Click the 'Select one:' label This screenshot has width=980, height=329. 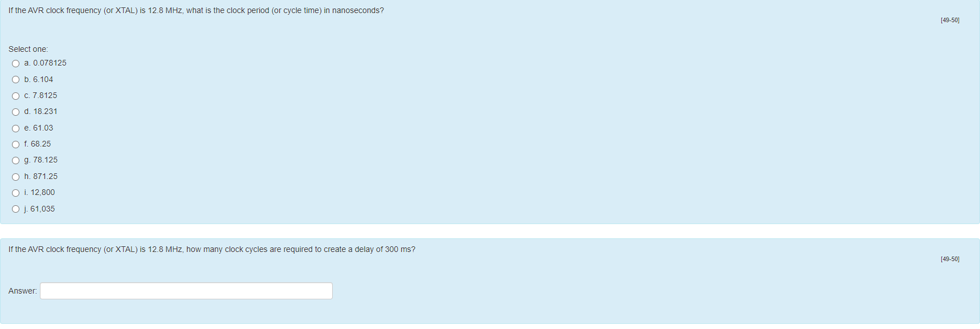pos(28,49)
